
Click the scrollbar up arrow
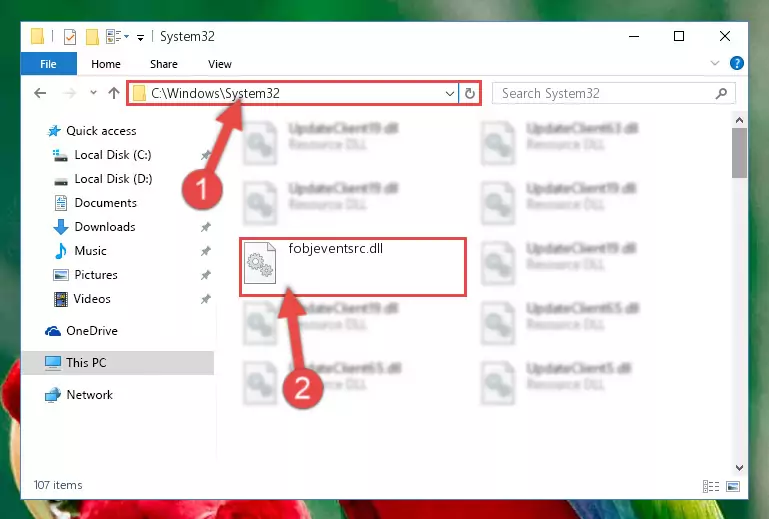tap(739, 120)
